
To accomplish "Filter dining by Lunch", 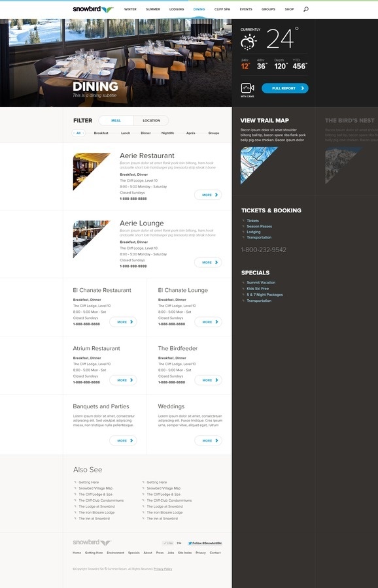I will click(x=126, y=133).
